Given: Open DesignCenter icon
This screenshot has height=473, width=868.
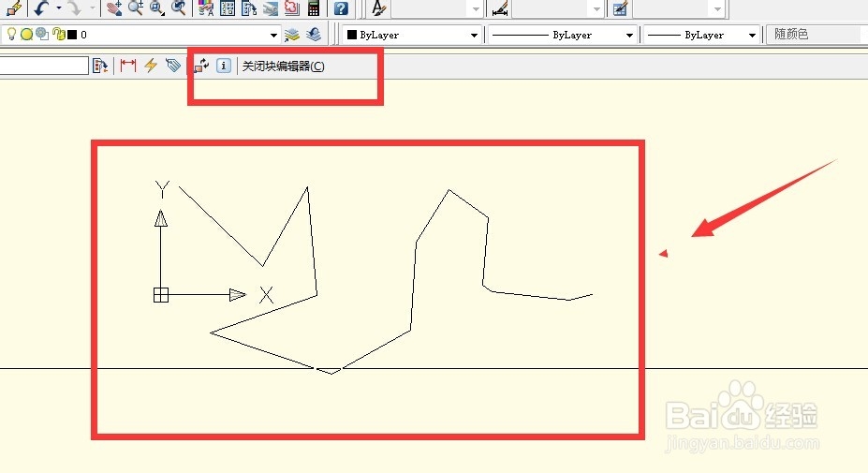Looking at the screenshot, I should point(228,7).
